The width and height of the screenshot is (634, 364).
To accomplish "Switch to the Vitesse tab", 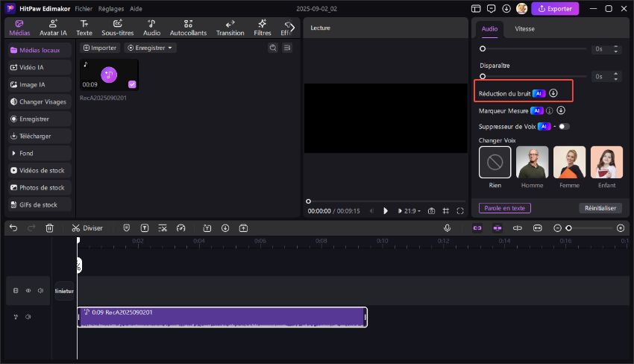I will 524,28.
